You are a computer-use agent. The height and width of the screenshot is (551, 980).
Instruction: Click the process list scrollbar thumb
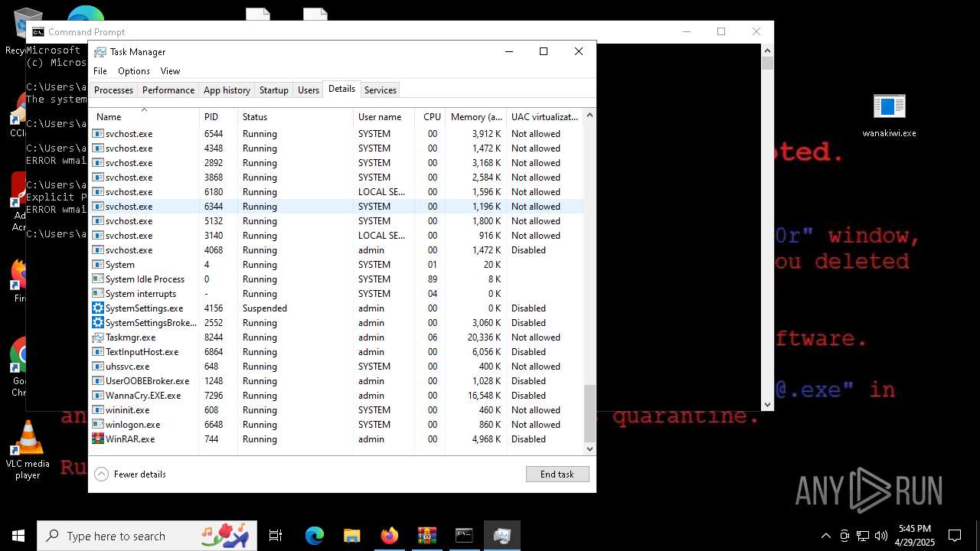590,413
